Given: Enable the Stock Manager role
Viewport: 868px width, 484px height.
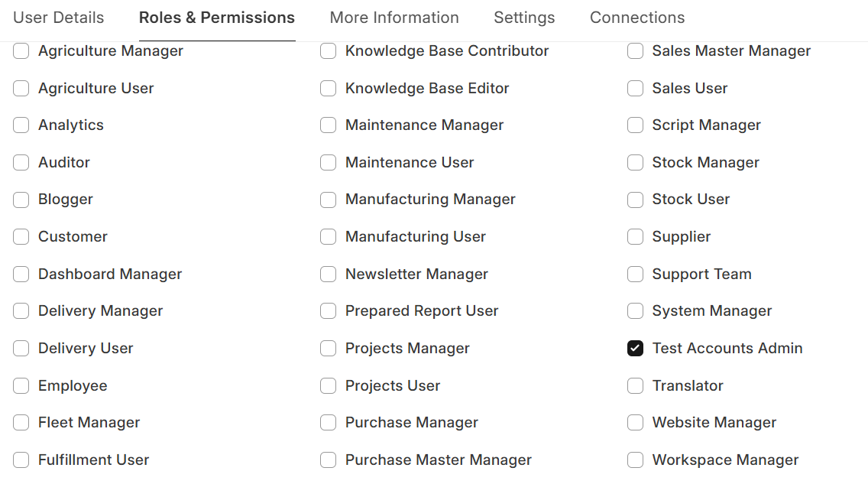Looking at the screenshot, I should (635, 163).
